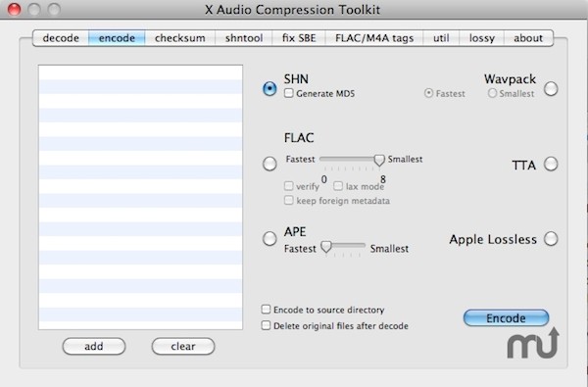
Task: Tick the FLAC verify checkbox
Action: (288, 186)
